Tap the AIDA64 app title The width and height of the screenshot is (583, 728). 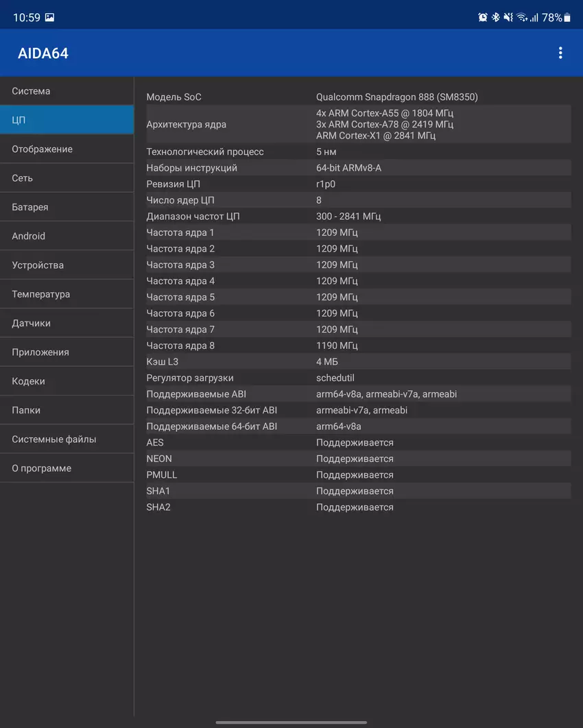coord(43,53)
